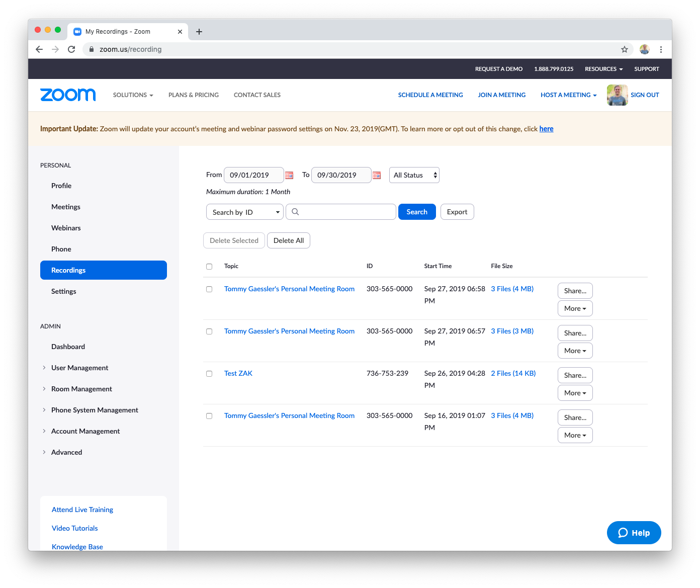Open the Chrome profile avatar

pyautogui.click(x=645, y=49)
